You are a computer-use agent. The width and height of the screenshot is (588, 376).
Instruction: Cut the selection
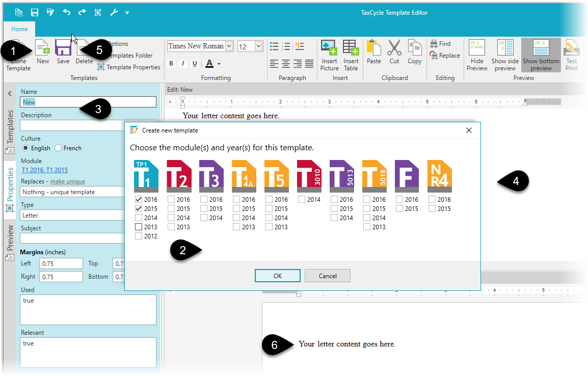click(x=394, y=52)
